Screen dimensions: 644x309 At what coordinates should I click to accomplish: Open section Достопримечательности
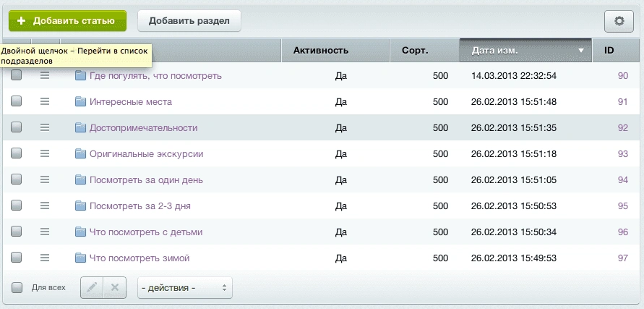[x=143, y=128]
